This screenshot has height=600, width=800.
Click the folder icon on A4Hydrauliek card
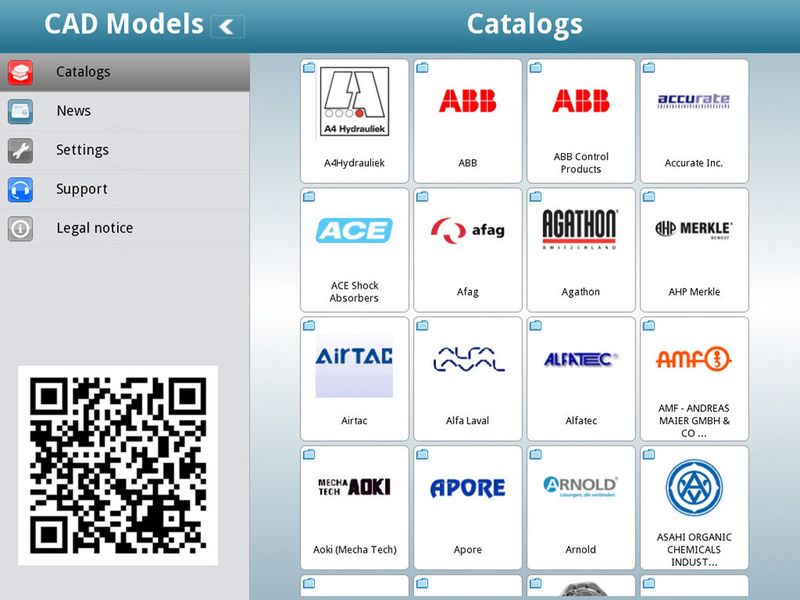coord(309,67)
